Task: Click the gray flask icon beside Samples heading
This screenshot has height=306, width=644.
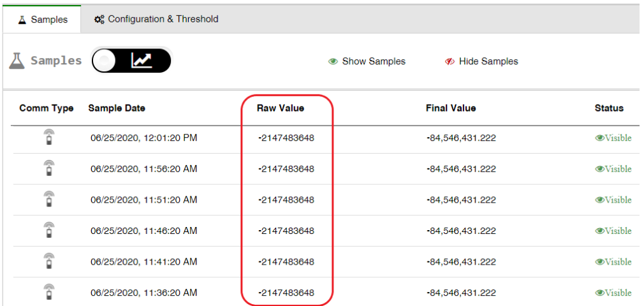Action: point(17,61)
